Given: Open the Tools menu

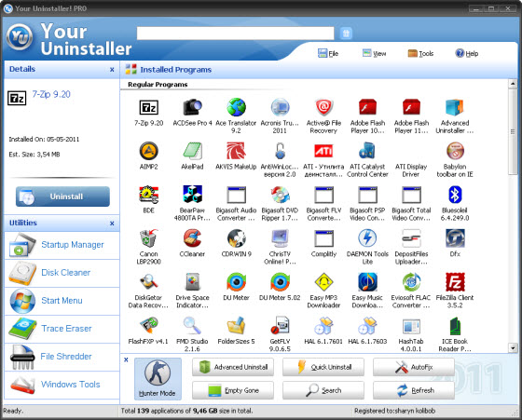Looking at the screenshot, I should pos(420,53).
